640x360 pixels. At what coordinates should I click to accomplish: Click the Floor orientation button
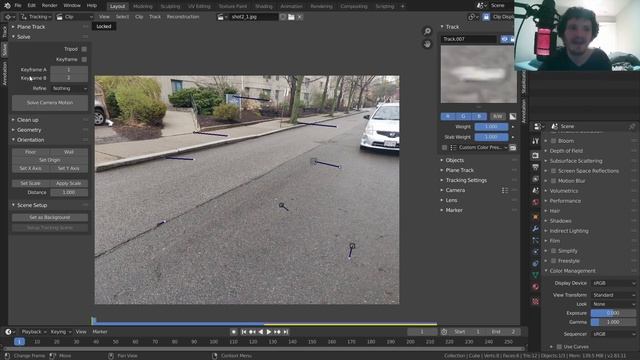tap(31, 152)
